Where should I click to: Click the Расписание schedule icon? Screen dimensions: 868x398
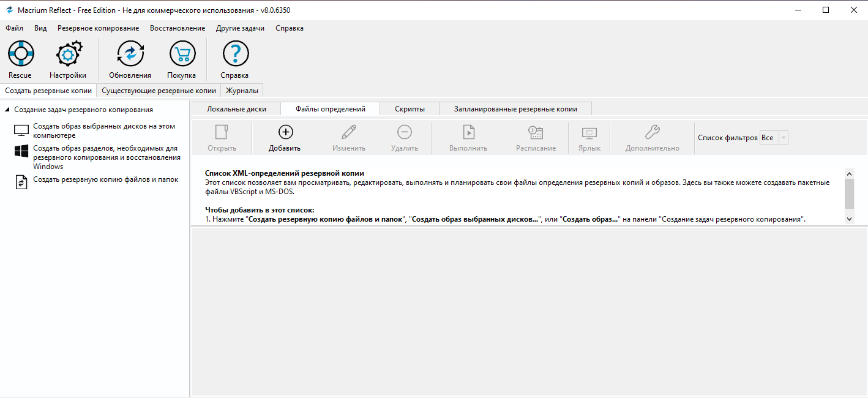536,132
